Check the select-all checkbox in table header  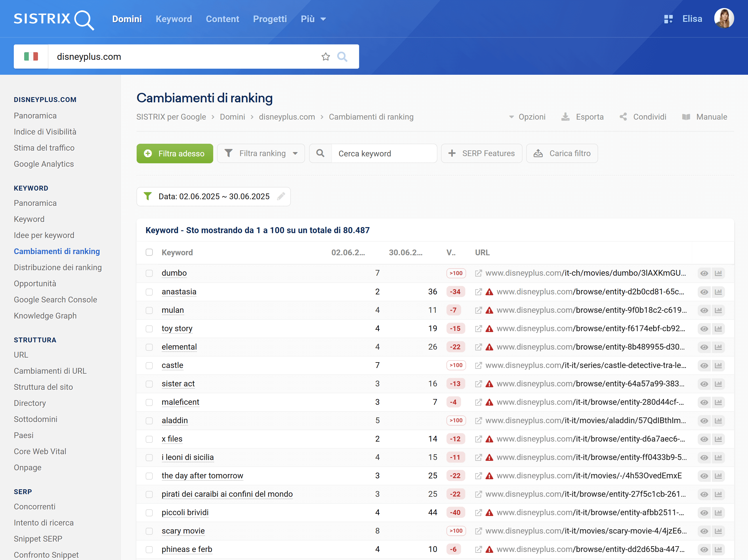[x=149, y=252]
